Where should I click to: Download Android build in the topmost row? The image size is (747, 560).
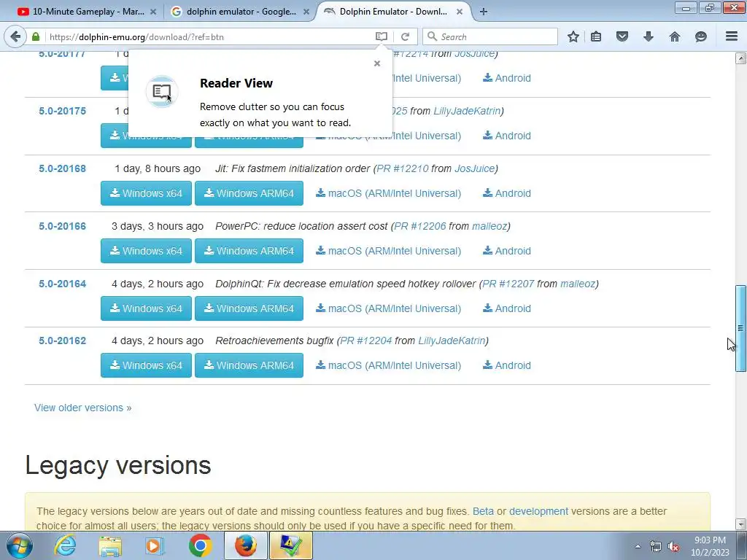pyautogui.click(x=507, y=78)
